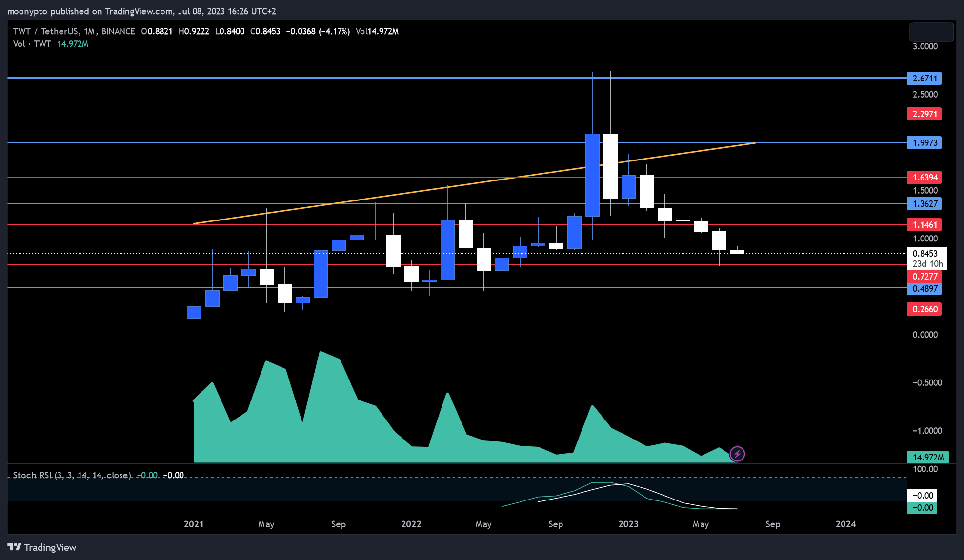
Task: Click the 1.9973 blue price label
Action: tap(924, 143)
